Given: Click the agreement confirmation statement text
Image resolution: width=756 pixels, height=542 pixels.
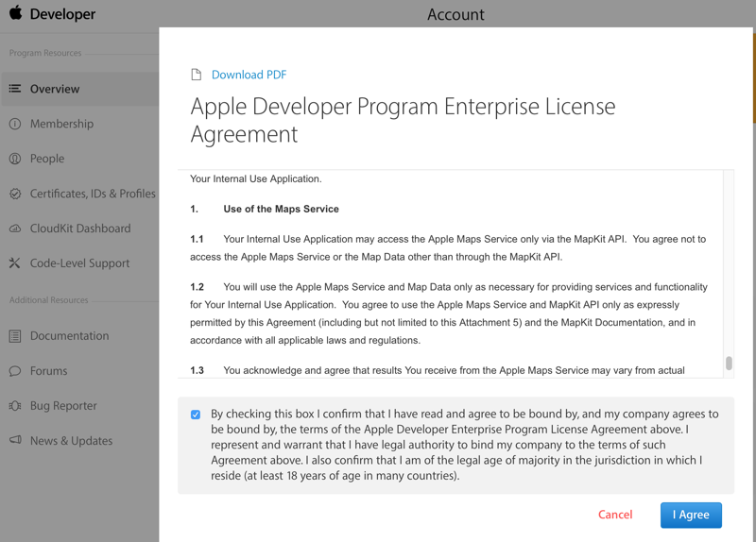Looking at the screenshot, I should click(465, 445).
